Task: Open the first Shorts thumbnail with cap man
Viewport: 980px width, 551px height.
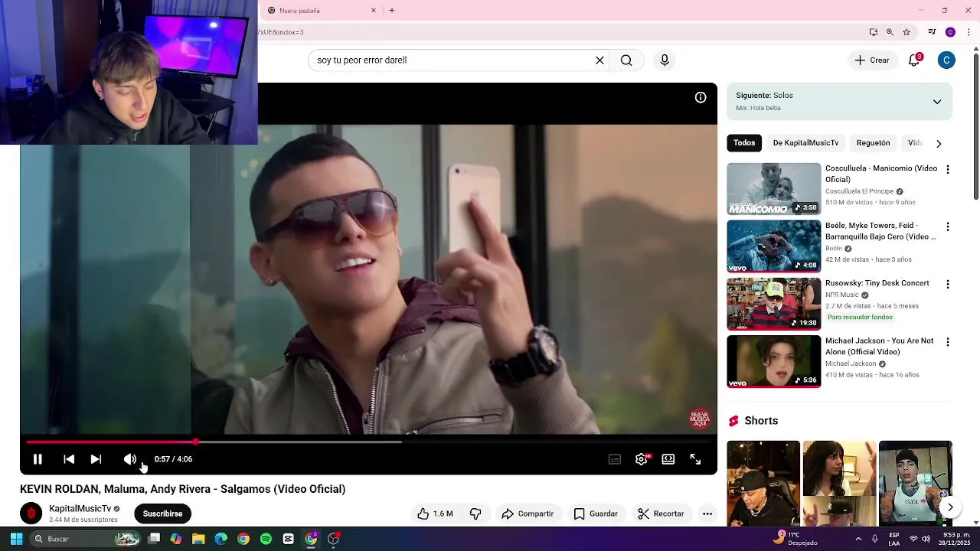Action: tap(763, 483)
